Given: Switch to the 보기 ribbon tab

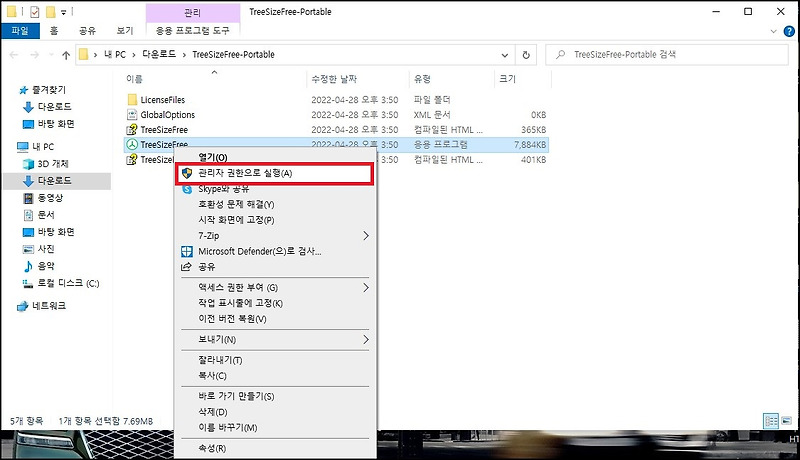Looking at the screenshot, I should point(124,31).
